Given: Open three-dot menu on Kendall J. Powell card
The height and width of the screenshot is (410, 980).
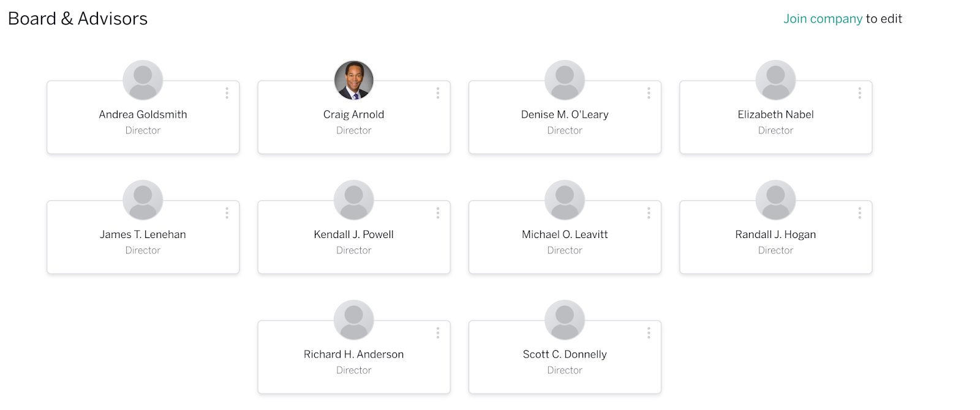Looking at the screenshot, I should tap(437, 213).
